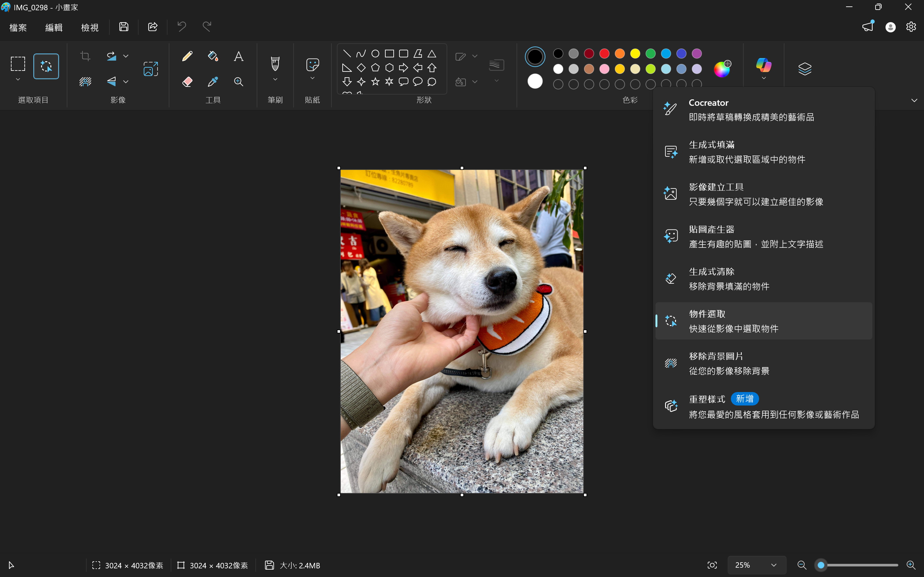The width and height of the screenshot is (924, 577).
Task: Pick the red color swatch
Action: pyautogui.click(x=604, y=54)
